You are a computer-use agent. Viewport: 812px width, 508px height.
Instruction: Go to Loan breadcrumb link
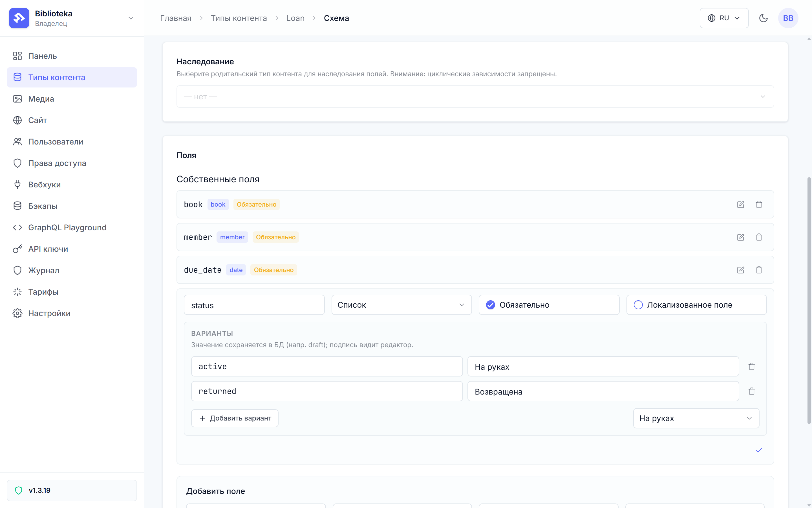click(x=295, y=18)
